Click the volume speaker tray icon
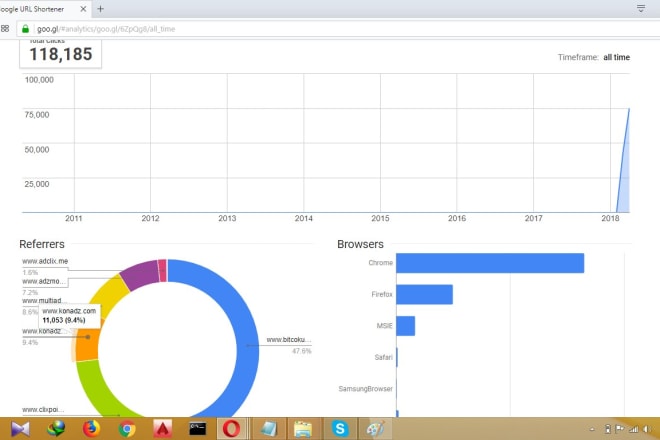This screenshot has width=660, height=440. click(646, 429)
